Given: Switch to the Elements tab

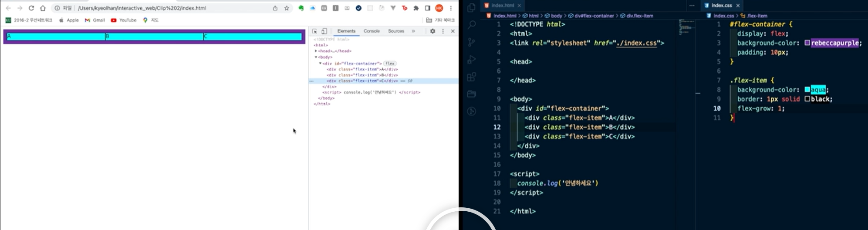Looking at the screenshot, I should point(346,31).
